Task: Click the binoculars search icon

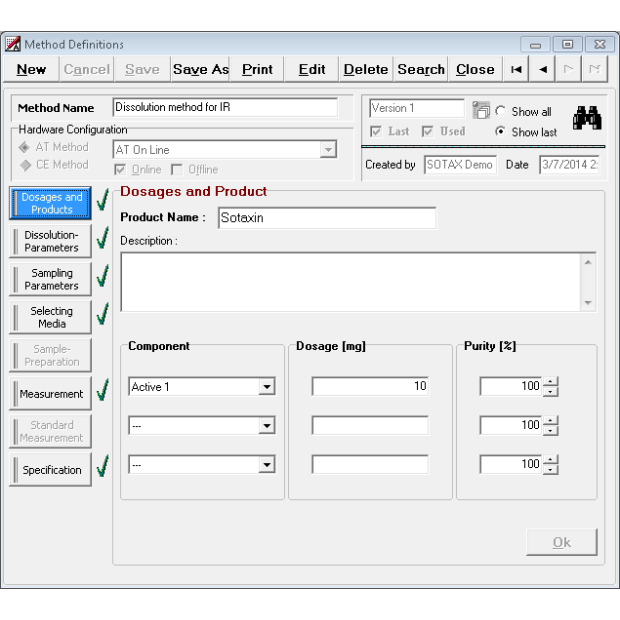Action: (x=586, y=120)
